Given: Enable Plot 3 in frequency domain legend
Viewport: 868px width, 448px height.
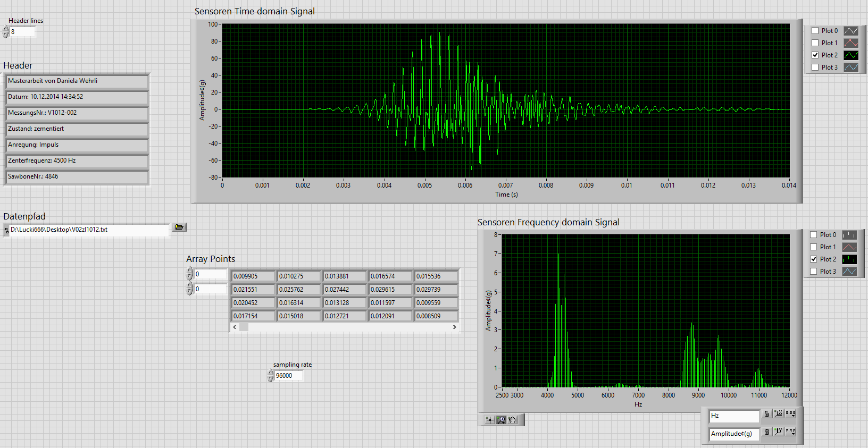Looking at the screenshot, I should 813,272.
